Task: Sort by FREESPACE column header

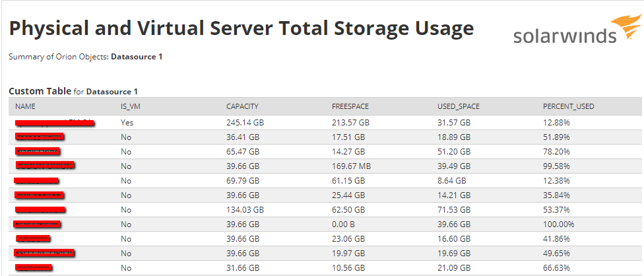Action: click(x=350, y=106)
